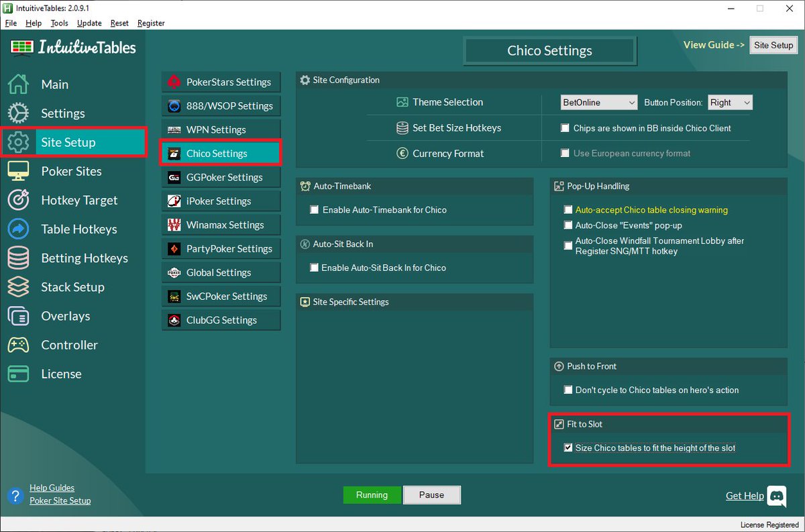Open the Help menu
The image size is (805, 532).
pyautogui.click(x=34, y=23)
